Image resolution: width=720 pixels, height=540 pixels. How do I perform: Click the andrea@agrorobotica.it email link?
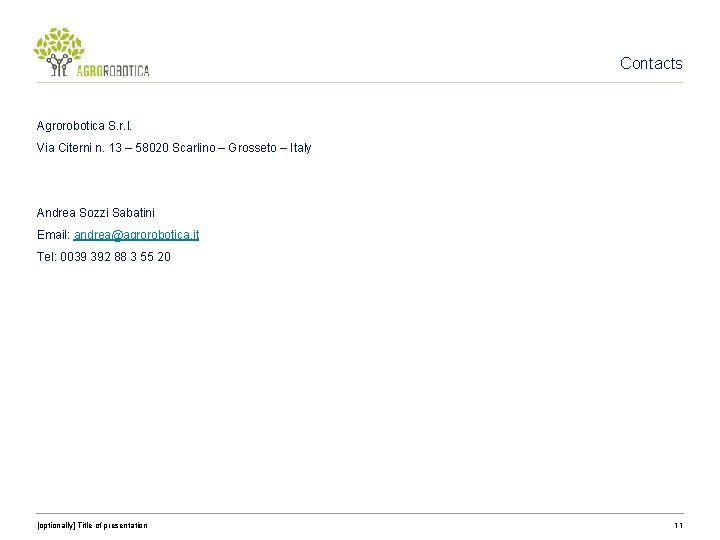[136, 235]
